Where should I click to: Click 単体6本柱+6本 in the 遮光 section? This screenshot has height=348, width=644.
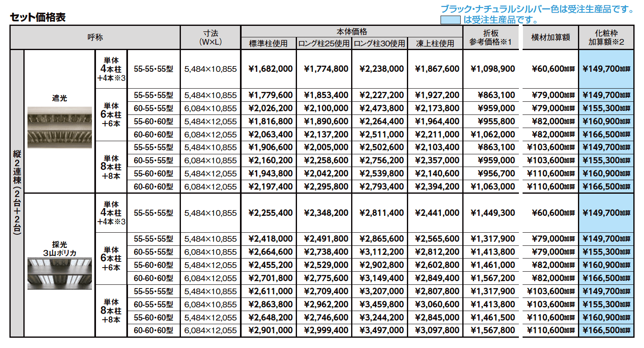coord(111,115)
